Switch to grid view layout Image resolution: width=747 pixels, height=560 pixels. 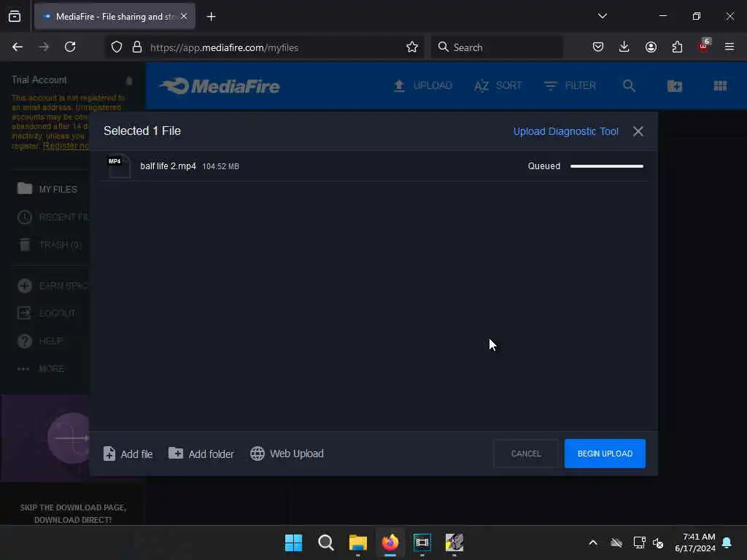(720, 86)
